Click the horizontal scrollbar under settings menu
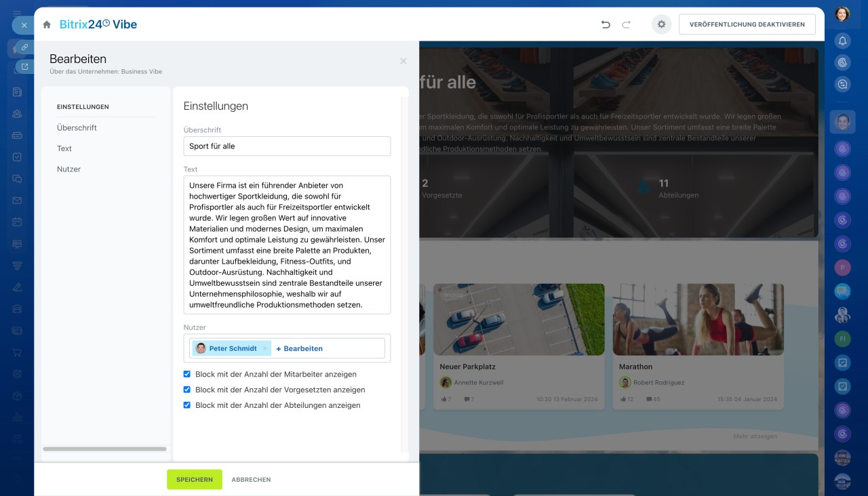Image resolution: width=868 pixels, height=496 pixels. (x=104, y=449)
